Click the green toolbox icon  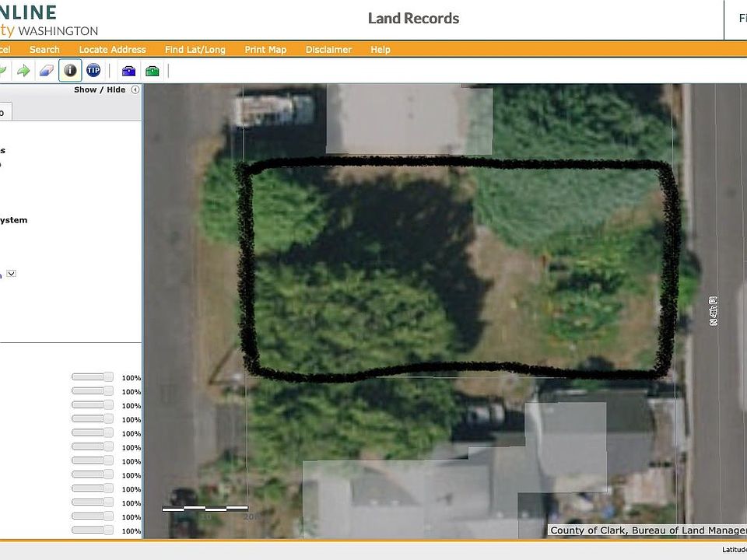(152, 71)
